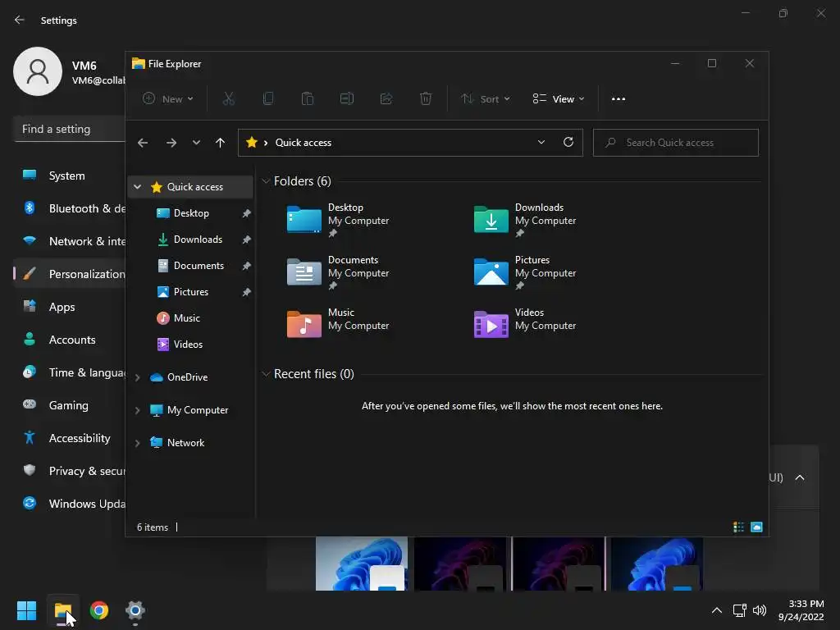Viewport: 840px width, 630px height.
Task: Collapse the Folders (6) group
Action: click(x=266, y=181)
